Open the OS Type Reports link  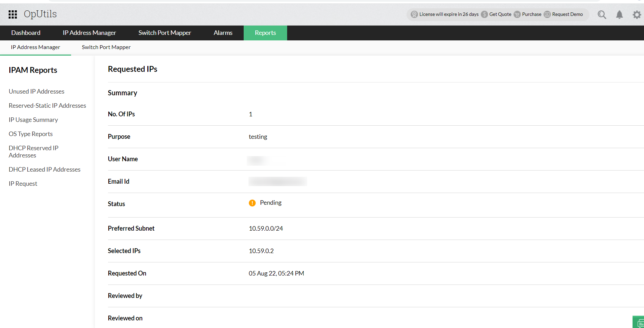tap(31, 134)
